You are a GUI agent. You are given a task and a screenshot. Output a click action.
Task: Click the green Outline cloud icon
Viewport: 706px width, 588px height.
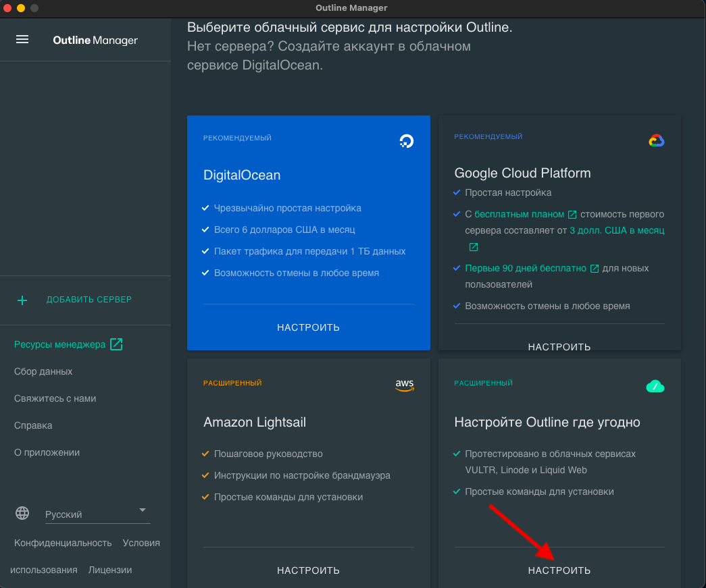click(655, 386)
